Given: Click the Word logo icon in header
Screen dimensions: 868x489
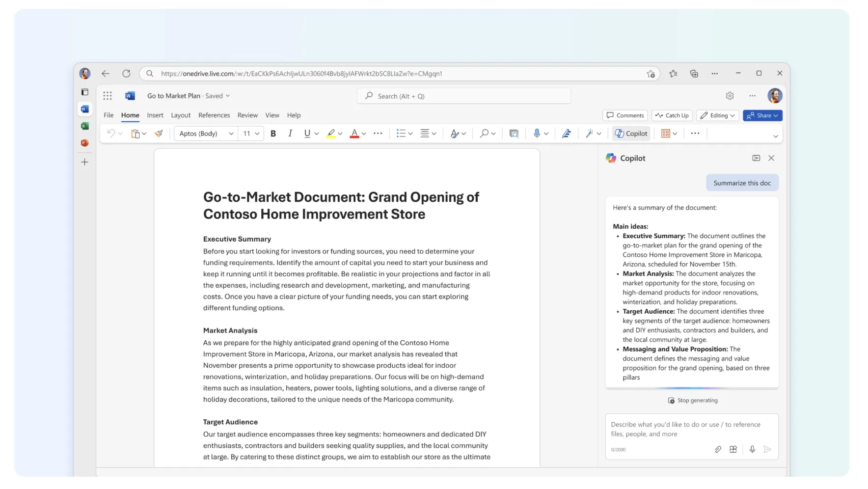Looking at the screenshot, I should click(130, 96).
